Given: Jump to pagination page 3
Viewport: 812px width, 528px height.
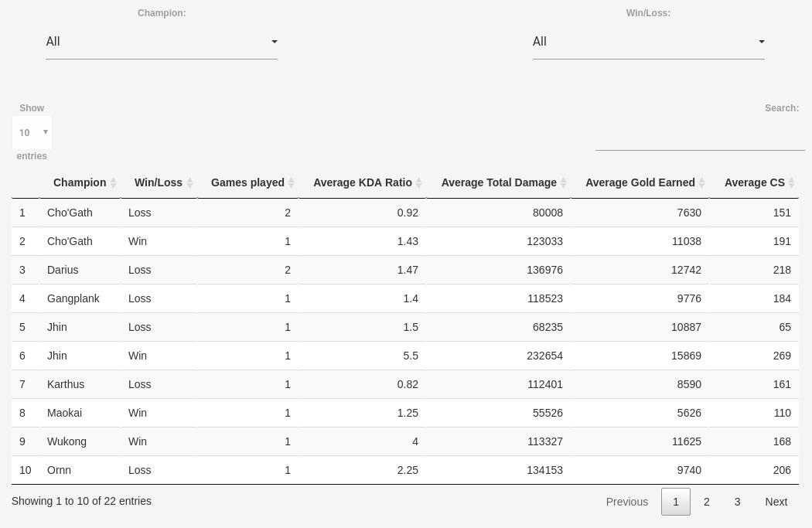Looking at the screenshot, I should [x=738, y=502].
